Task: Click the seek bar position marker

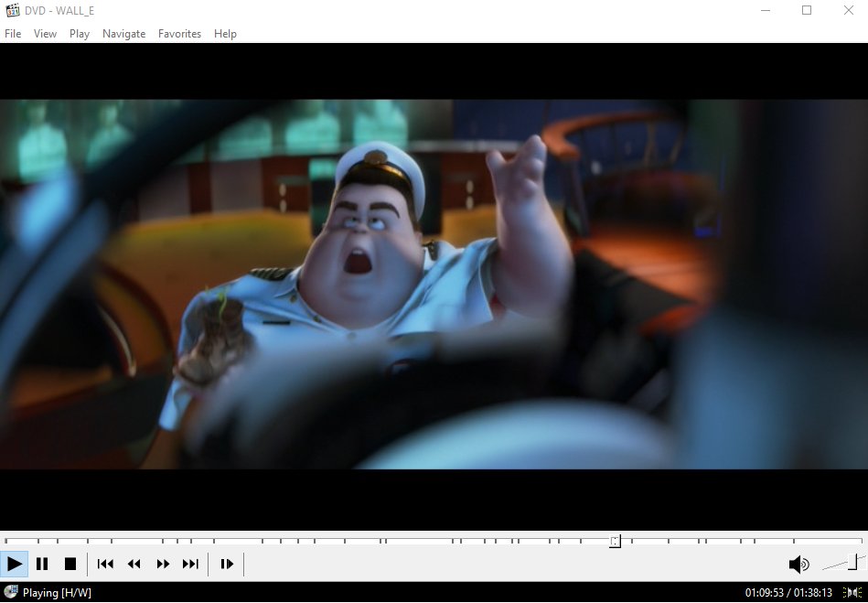Action: tap(614, 541)
